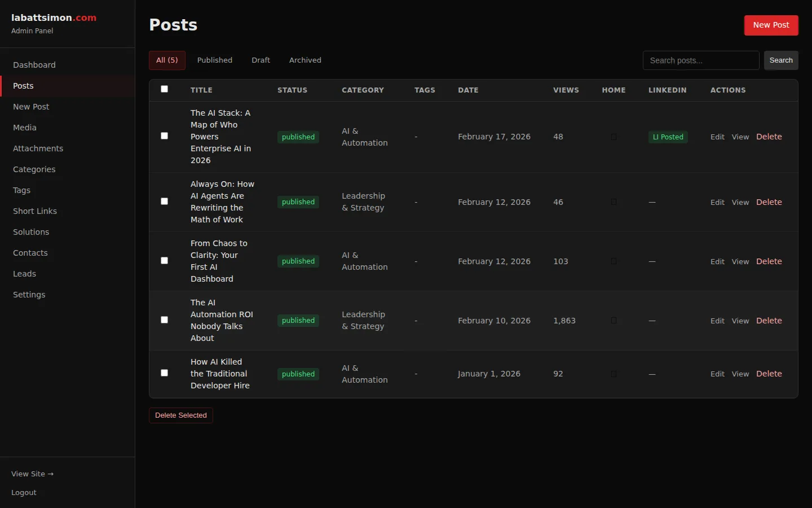
Task: Check the checkbox for "From Chaos to Clarity"
Action: pyautogui.click(x=164, y=260)
